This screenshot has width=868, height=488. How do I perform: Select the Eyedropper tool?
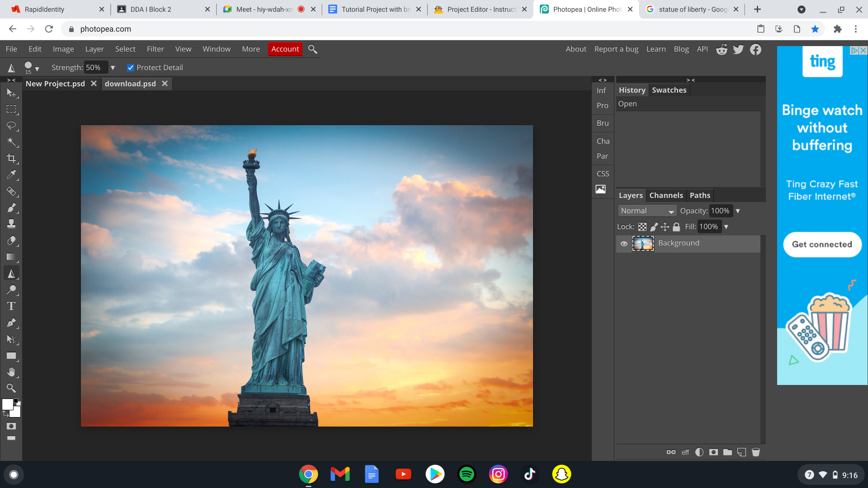11,175
